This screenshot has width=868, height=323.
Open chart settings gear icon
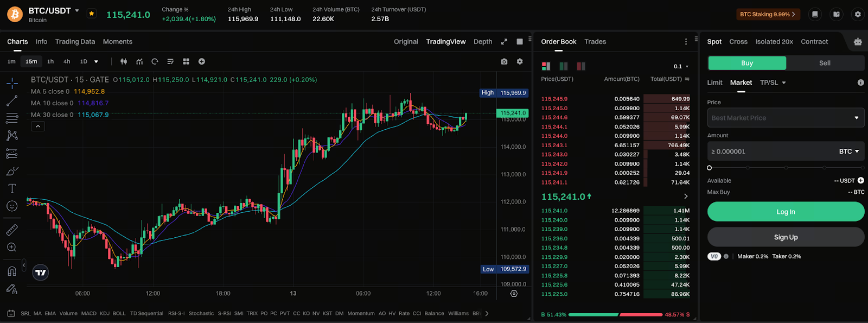(x=520, y=61)
